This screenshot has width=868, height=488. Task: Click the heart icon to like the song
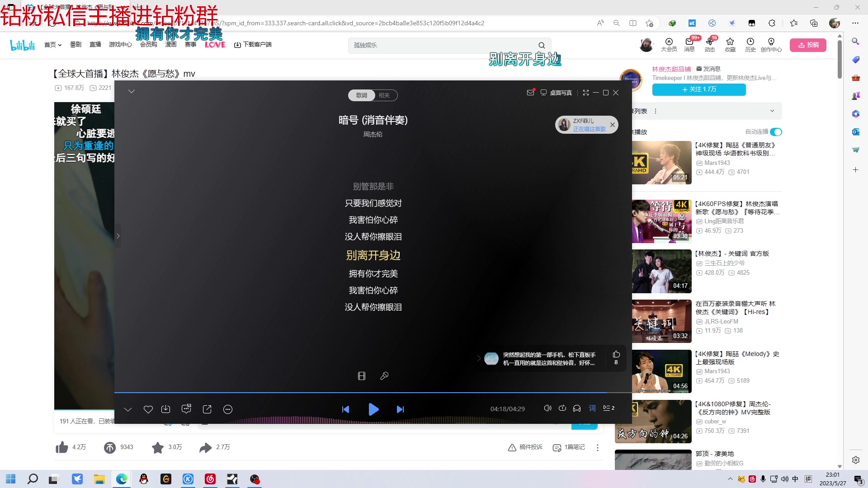click(x=148, y=409)
